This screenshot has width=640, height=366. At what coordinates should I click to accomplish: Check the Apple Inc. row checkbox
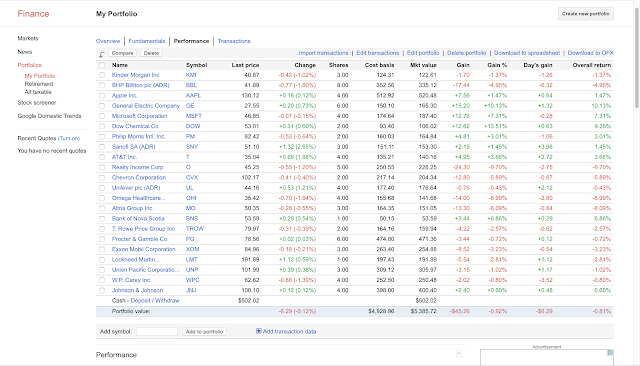(102, 95)
